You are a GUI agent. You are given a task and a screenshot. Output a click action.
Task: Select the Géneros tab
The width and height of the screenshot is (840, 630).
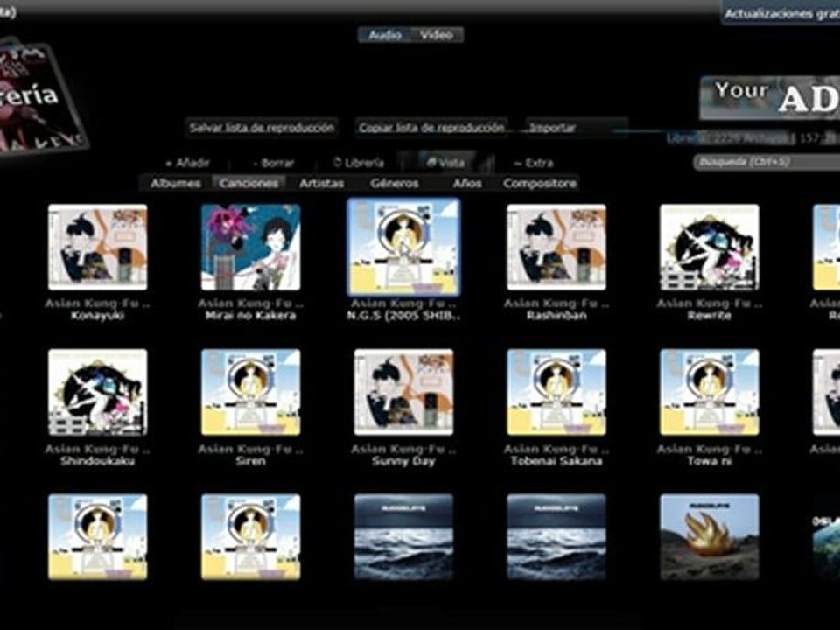tap(395, 183)
